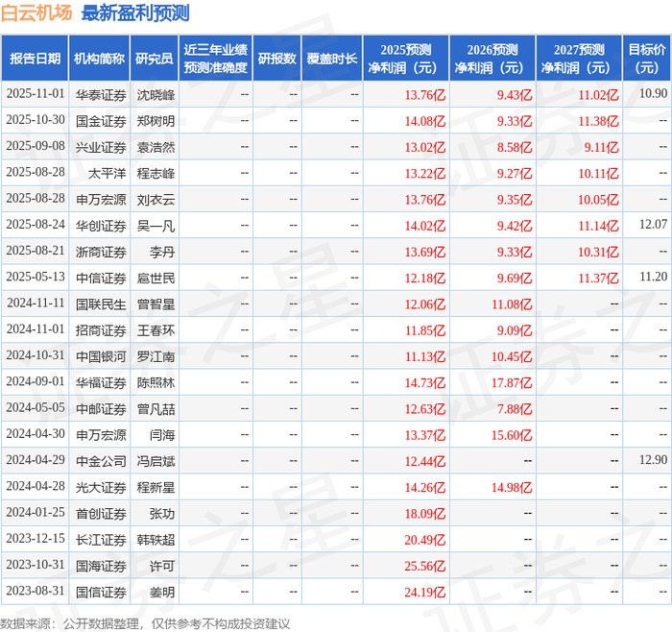Click 国海证券 institution cell
Screen dimensions: 672x632
coord(101,566)
